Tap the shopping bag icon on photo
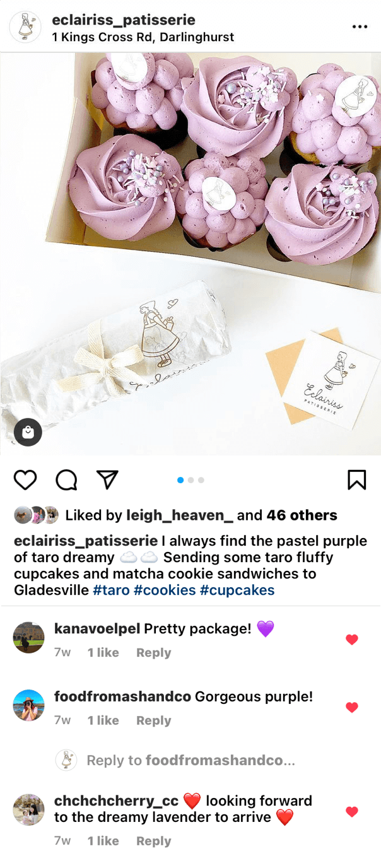The height and width of the screenshot is (868, 381). 28,432
